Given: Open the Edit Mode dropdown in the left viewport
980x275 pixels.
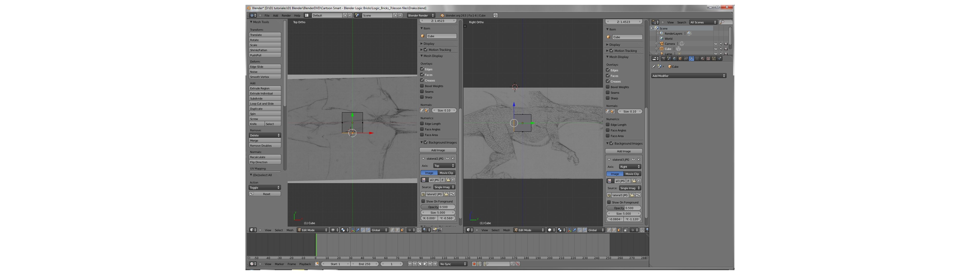Looking at the screenshot, I should (x=312, y=230).
